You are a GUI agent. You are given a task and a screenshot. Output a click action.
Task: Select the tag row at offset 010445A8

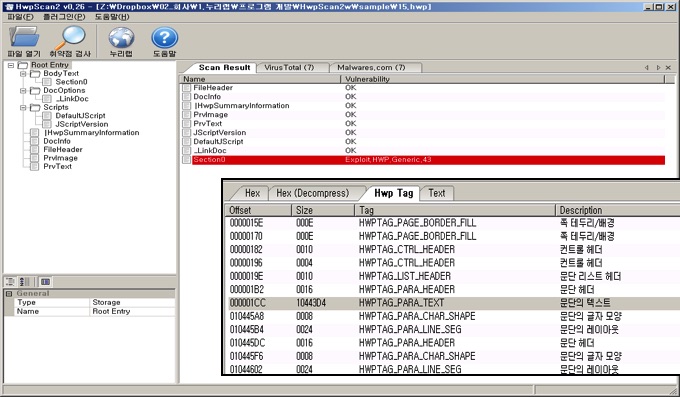454,316
